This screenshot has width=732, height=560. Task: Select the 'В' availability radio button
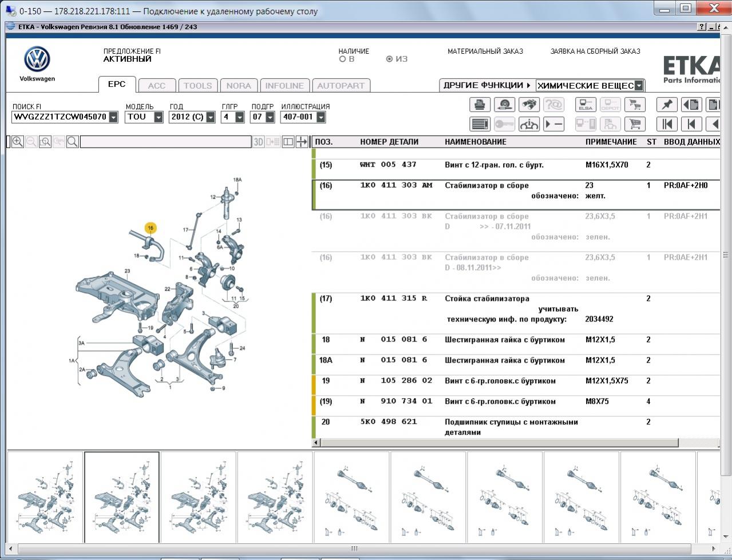coord(343,59)
